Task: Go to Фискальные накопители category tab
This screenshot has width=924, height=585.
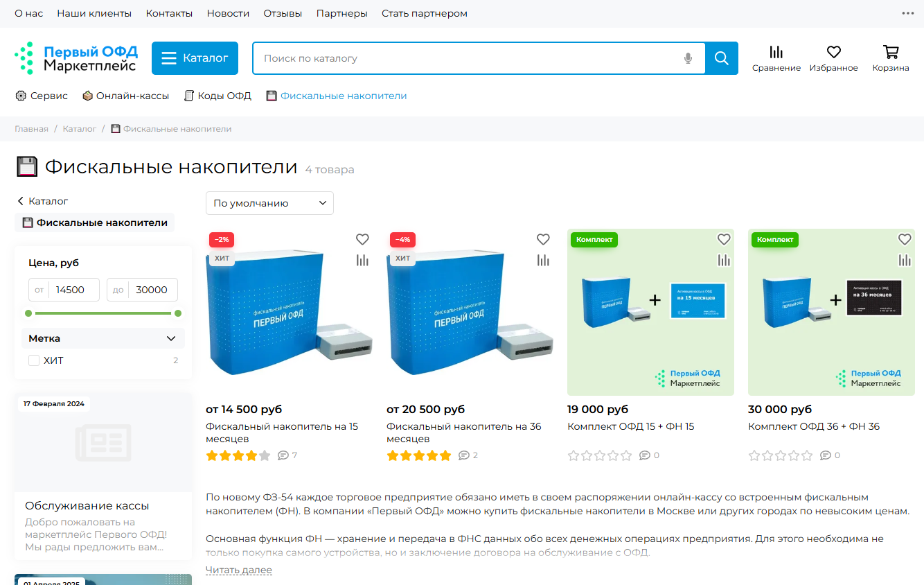Action: click(337, 96)
